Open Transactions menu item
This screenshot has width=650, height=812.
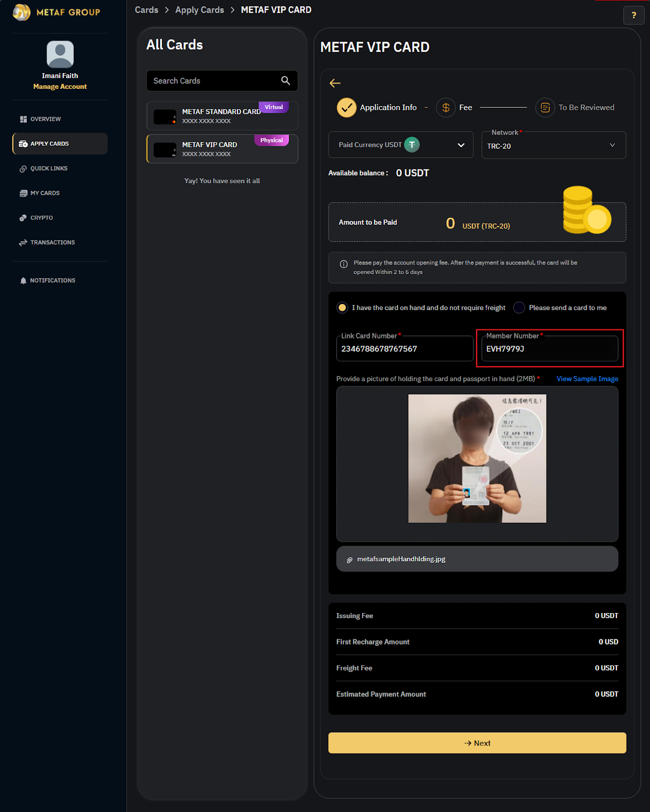coord(60,243)
